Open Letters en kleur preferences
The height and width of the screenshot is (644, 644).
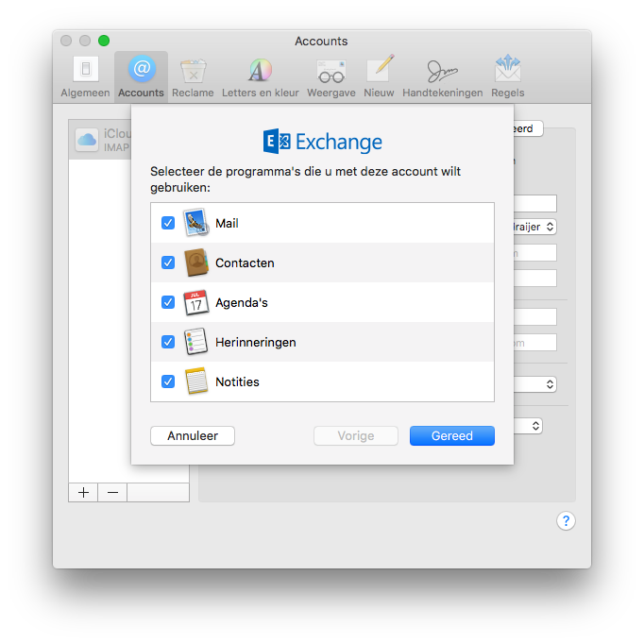261,77
